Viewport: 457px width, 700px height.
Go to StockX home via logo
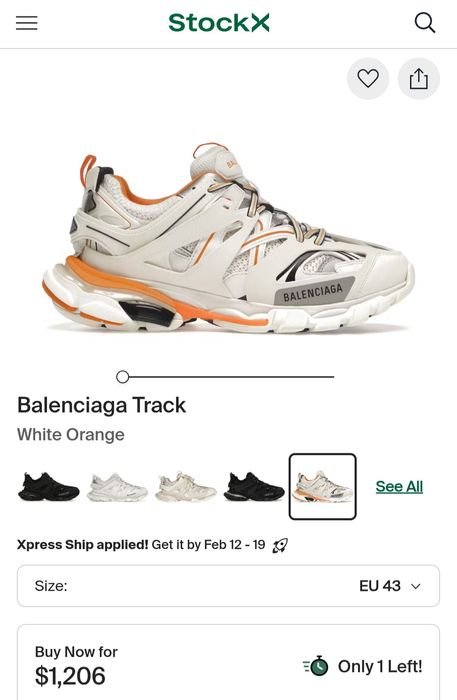219,23
